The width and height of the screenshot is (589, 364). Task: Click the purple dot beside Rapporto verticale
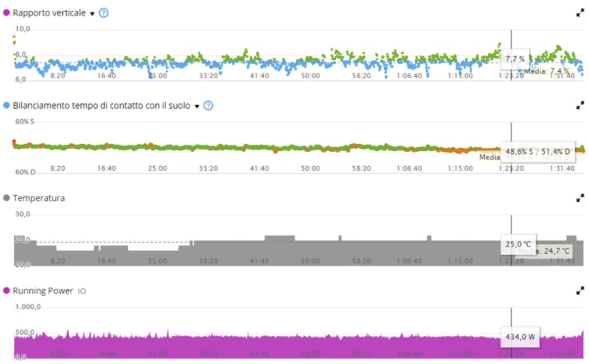point(6,13)
